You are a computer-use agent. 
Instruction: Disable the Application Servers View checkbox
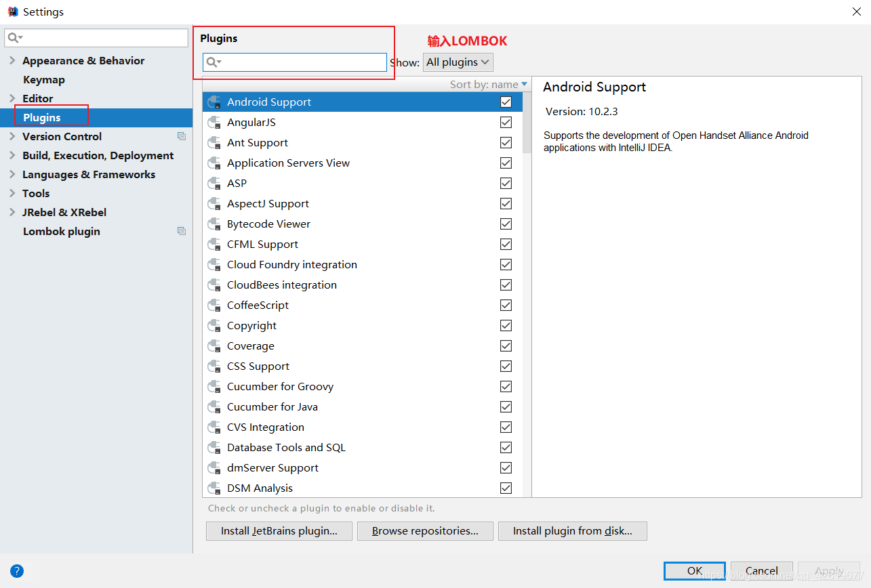click(x=506, y=163)
